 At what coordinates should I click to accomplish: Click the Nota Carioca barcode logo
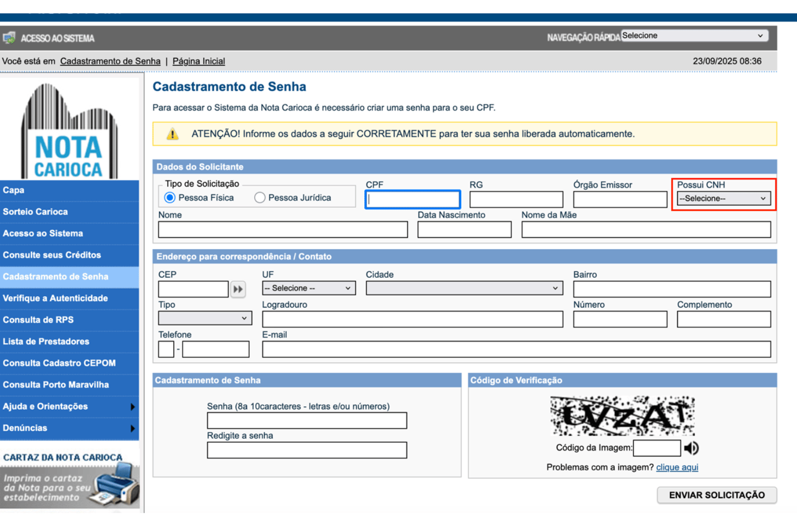click(69, 131)
